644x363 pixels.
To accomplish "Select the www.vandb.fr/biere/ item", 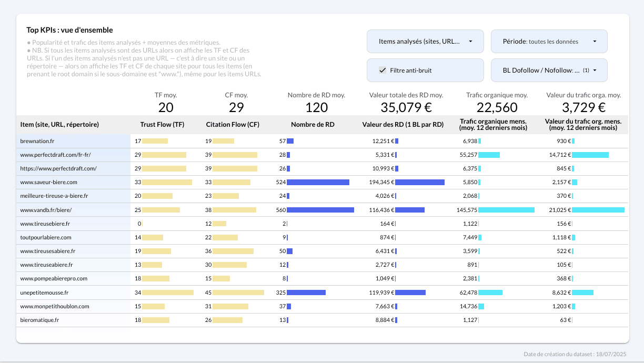I will point(46,209).
